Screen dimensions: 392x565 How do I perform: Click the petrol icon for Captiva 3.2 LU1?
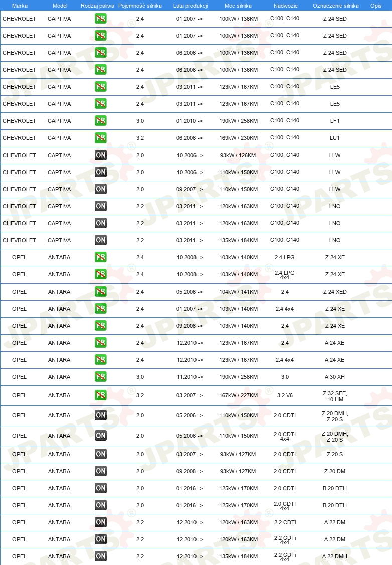tap(100, 137)
